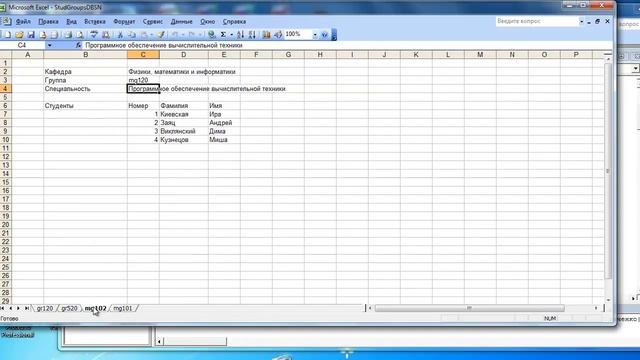Click the Paste clipboard icon
The width and height of the screenshot is (640, 360).
tap(144, 35)
